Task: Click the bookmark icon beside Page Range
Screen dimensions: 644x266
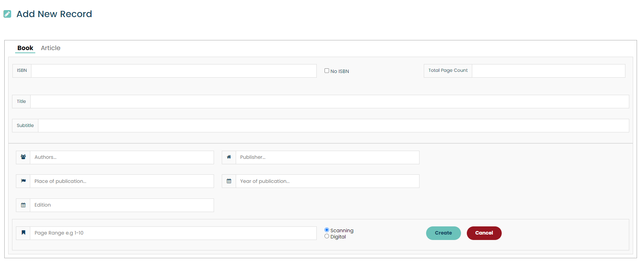Action: coord(23,233)
